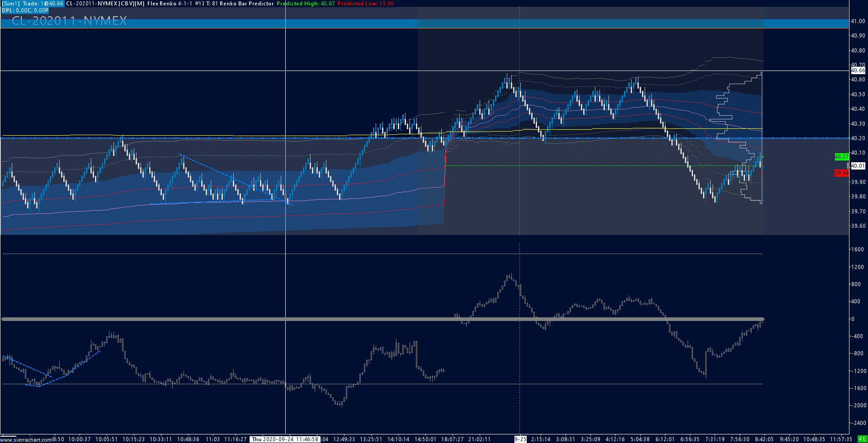
Task: Click the green 4 L indicator box
Action: click(862, 439)
